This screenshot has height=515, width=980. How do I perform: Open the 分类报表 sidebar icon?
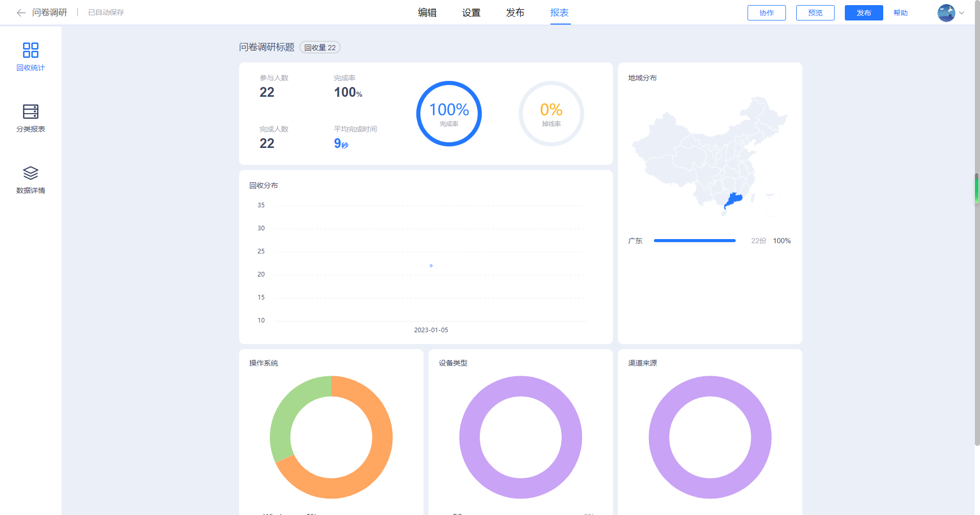tap(31, 112)
